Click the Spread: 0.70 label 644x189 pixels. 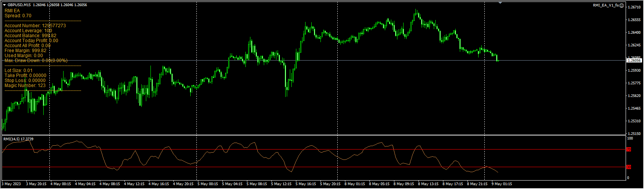click(x=18, y=16)
